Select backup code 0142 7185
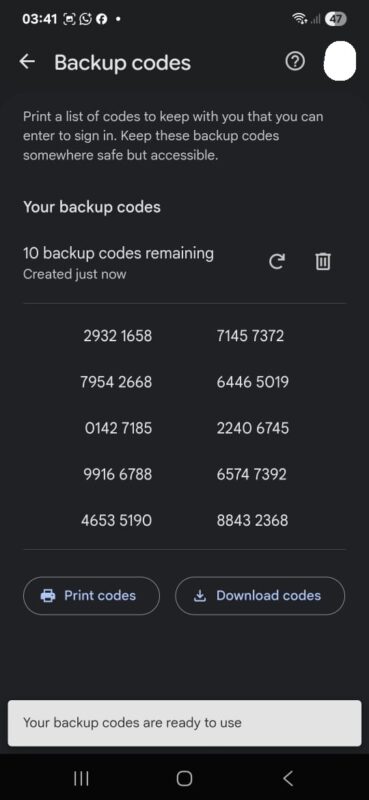 click(x=118, y=428)
